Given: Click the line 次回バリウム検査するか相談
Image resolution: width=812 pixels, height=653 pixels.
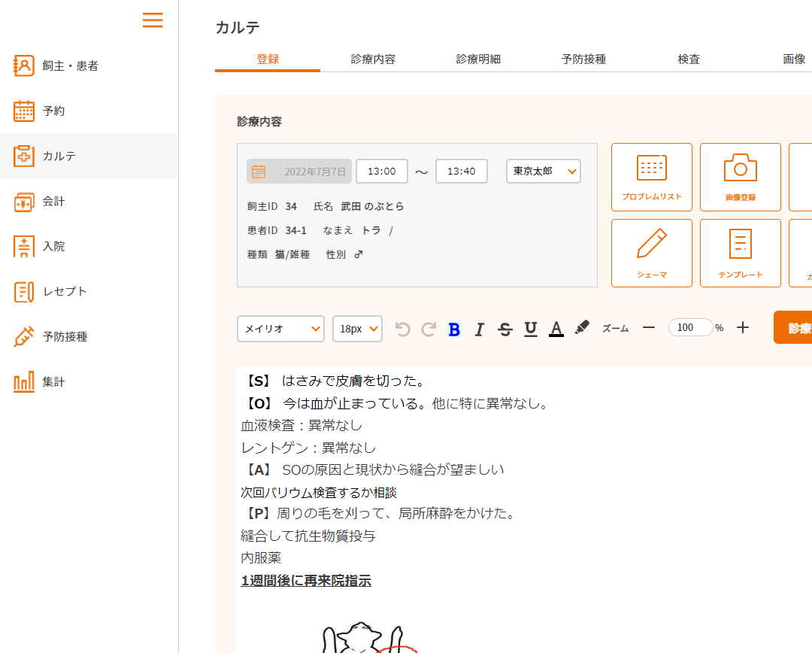Looking at the screenshot, I should pos(319,492).
